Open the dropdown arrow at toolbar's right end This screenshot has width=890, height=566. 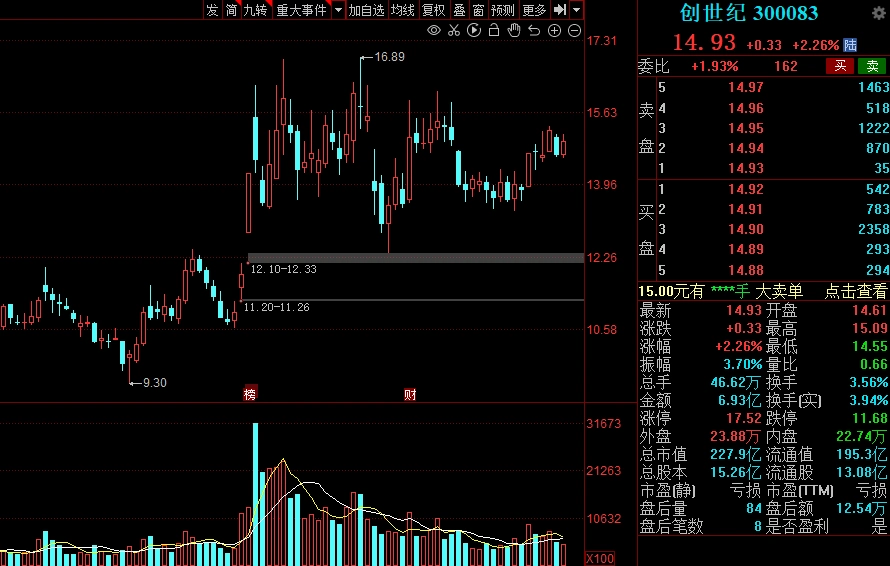click(x=577, y=10)
